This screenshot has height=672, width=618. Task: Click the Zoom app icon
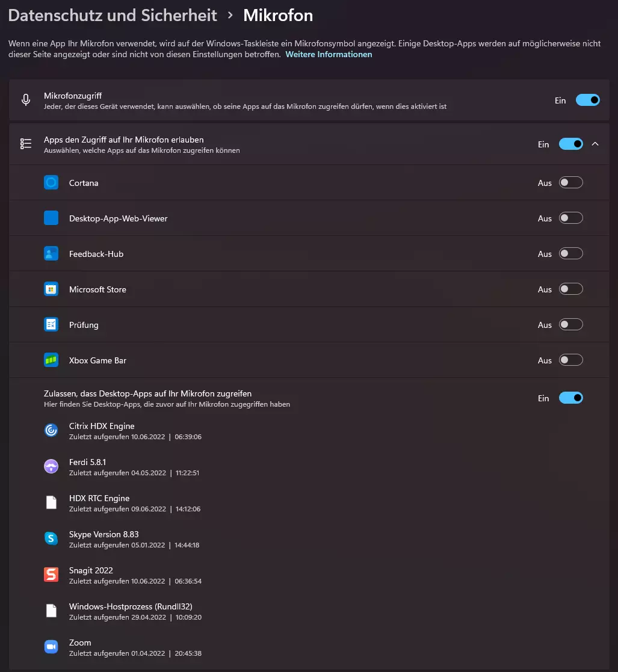[51, 647]
